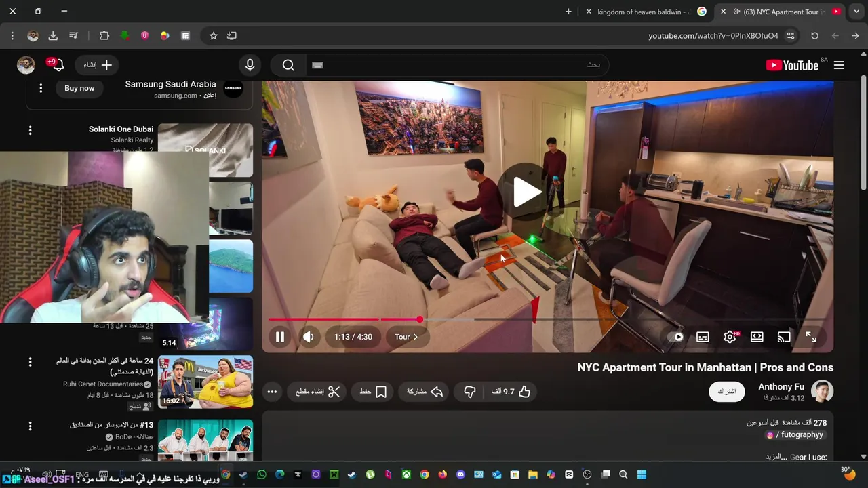Pause the video with the pause button
The height and width of the screenshot is (488, 868).
(279, 337)
